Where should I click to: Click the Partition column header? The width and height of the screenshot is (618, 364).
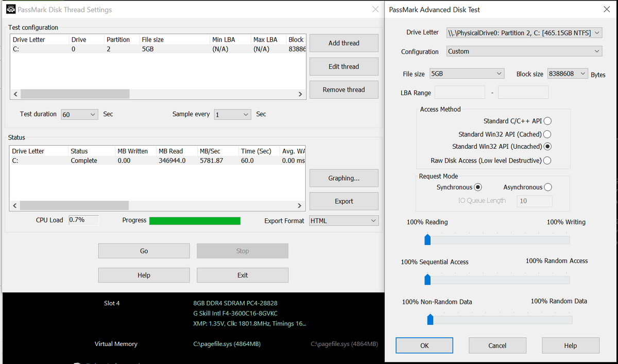(122, 40)
